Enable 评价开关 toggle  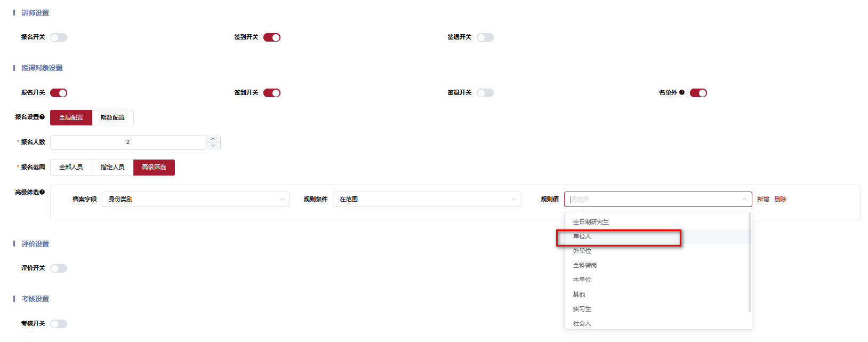pos(59,268)
